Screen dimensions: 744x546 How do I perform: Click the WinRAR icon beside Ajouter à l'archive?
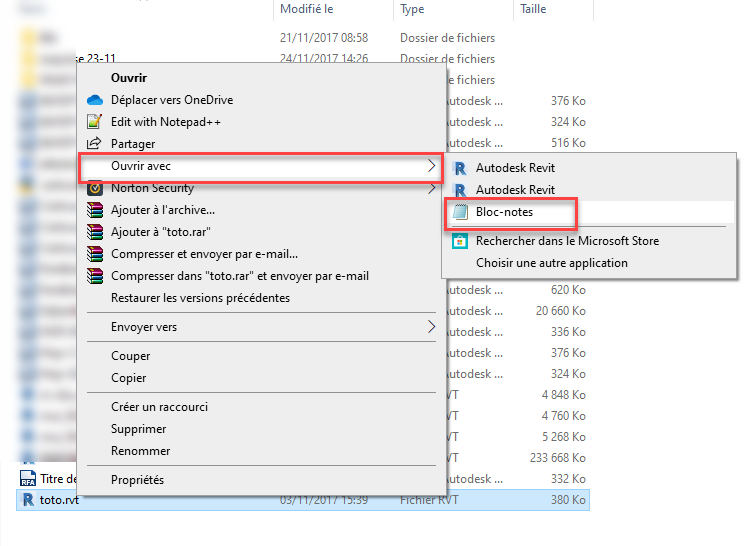coord(95,210)
